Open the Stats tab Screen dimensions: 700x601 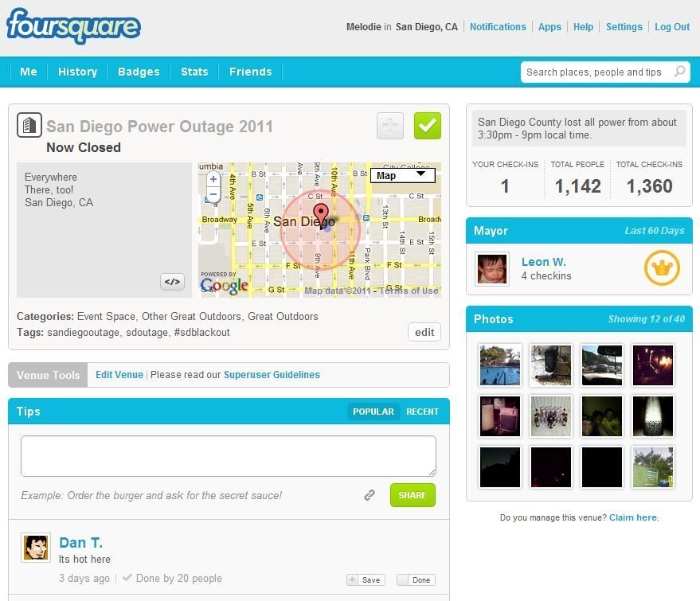pos(194,72)
